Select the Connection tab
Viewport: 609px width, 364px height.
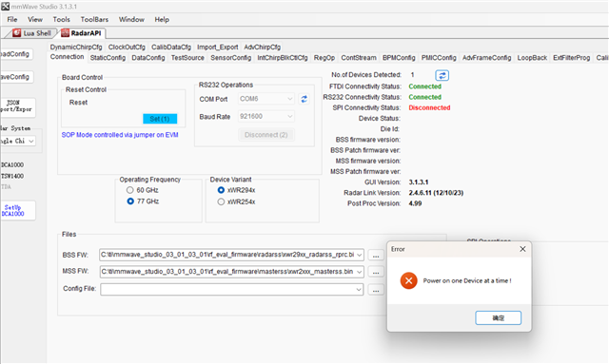[67, 57]
